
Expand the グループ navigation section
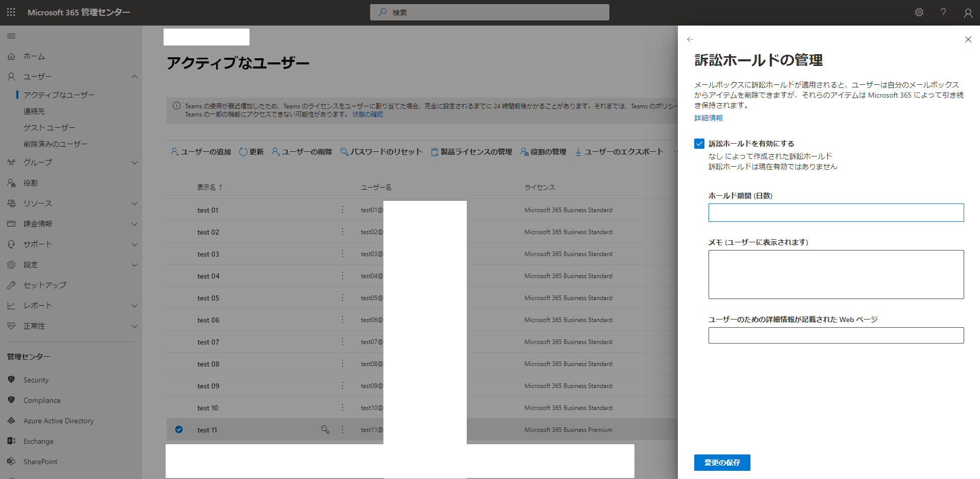click(134, 163)
